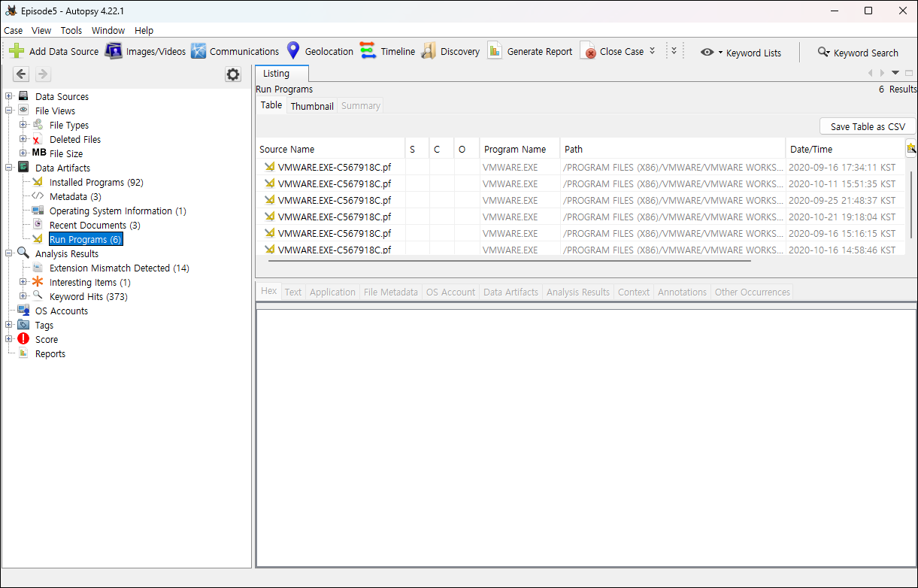Click the Tags icon
The height and width of the screenshot is (588, 918).
pyautogui.click(x=23, y=325)
